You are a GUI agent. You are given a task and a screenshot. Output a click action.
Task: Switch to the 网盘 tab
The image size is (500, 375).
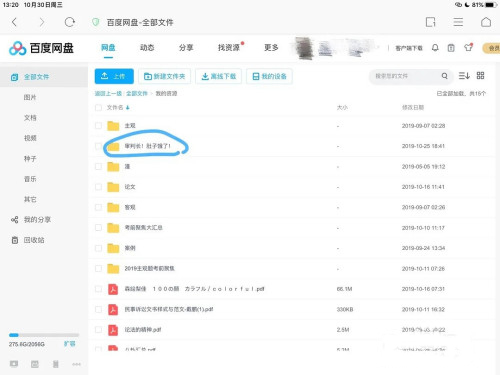pos(108,48)
